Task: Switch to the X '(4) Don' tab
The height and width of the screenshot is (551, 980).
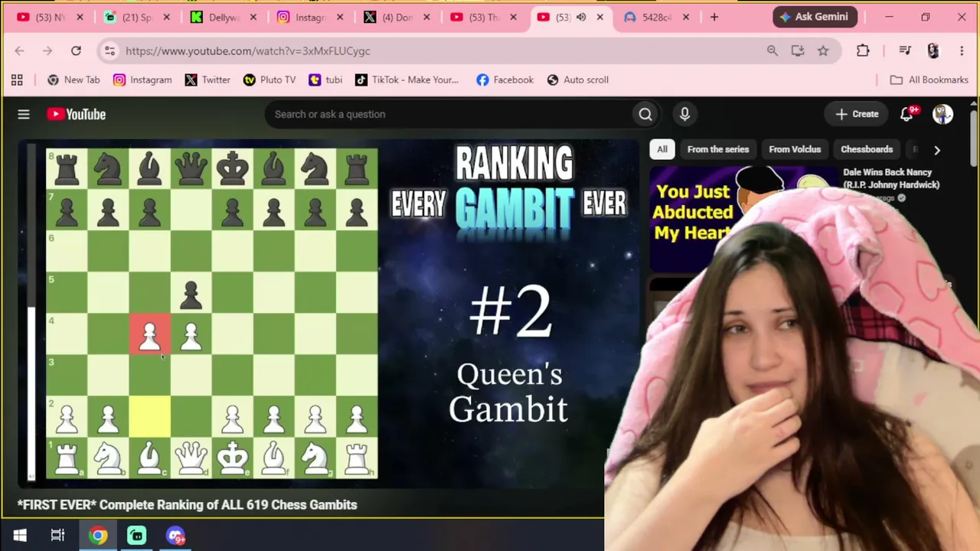Action: coord(397,17)
